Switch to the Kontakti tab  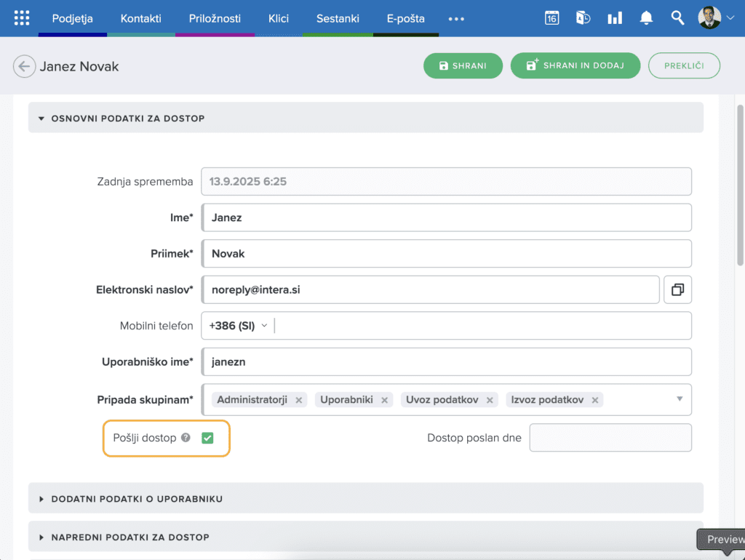point(140,18)
